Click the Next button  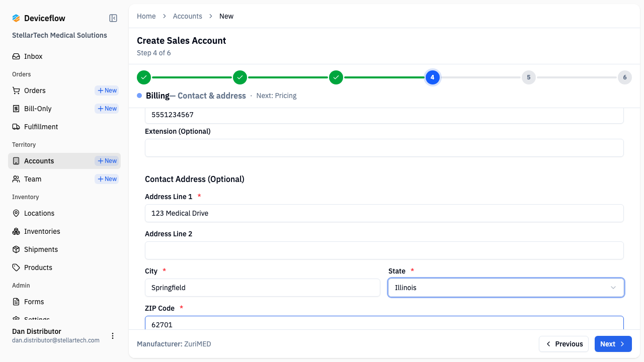(x=613, y=344)
